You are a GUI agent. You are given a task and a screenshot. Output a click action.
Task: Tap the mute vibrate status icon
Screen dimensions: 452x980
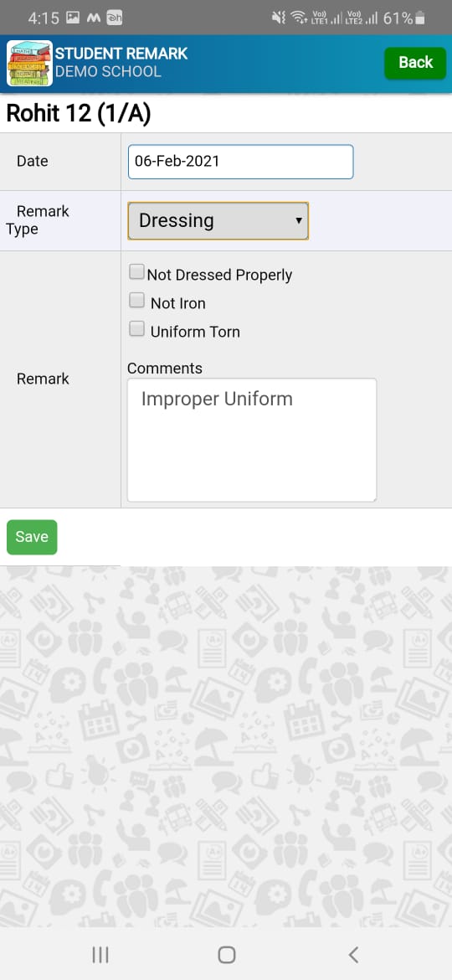click(279, 18)
